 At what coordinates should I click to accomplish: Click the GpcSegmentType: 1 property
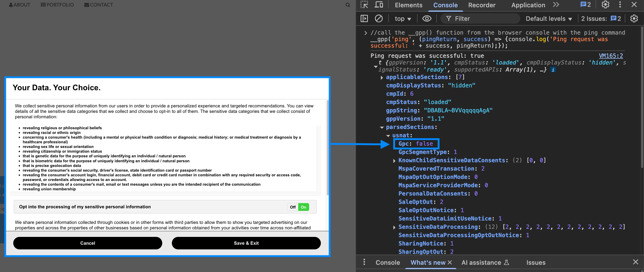tap(427, 152)
